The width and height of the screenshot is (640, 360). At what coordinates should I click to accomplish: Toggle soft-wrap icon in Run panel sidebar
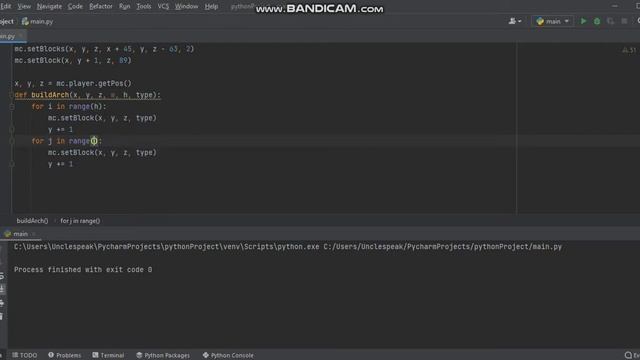(x=2, y=276)
